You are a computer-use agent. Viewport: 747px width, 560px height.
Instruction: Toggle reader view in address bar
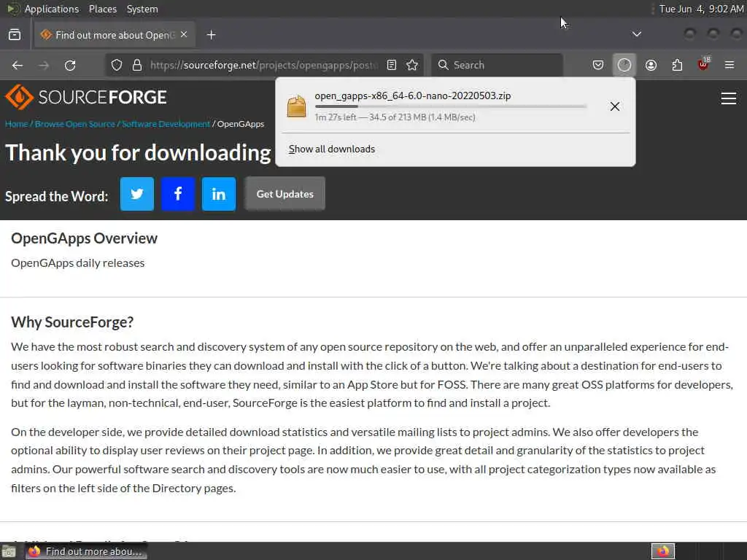(x=392, y=65)
